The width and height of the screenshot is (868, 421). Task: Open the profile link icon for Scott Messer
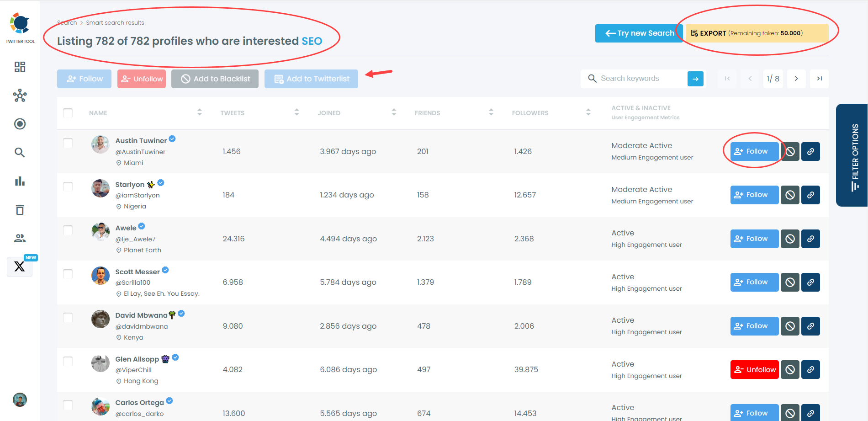[x=811, y=282]
